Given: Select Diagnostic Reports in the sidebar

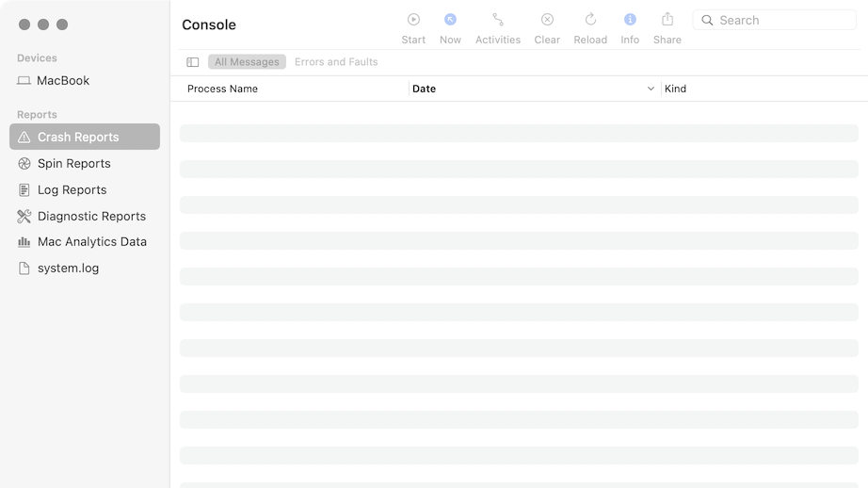Looking at the screenshot, I should (91, 217).
